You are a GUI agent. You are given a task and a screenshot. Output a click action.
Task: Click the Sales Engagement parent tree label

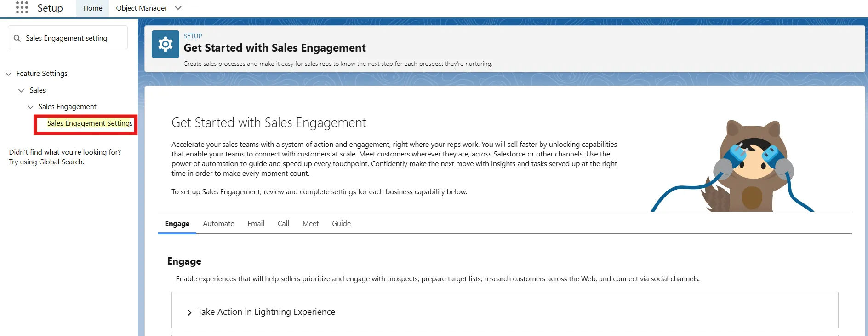67,107
